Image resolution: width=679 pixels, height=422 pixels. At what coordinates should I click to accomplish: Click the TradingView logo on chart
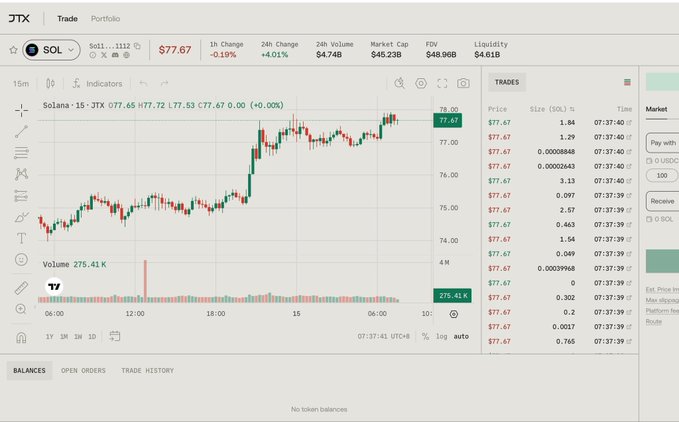click(54, 287)
